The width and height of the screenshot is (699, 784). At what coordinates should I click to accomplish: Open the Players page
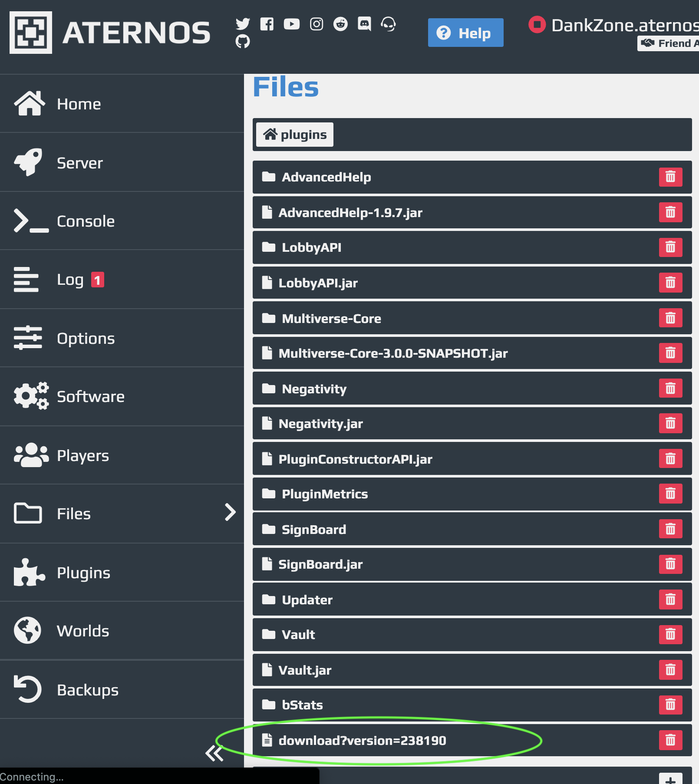click(x=122, y=455)
